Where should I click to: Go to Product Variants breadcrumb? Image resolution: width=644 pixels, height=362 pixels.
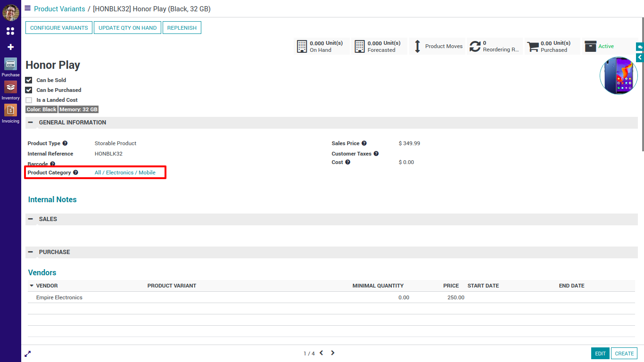click(59, 9)
